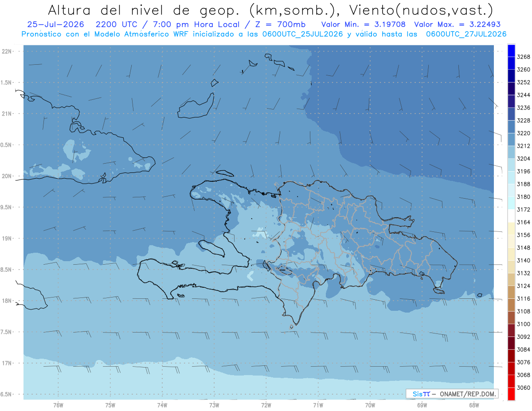Click the '3244' colorbar value
The image size is (532, 411).
click(524, 95)
